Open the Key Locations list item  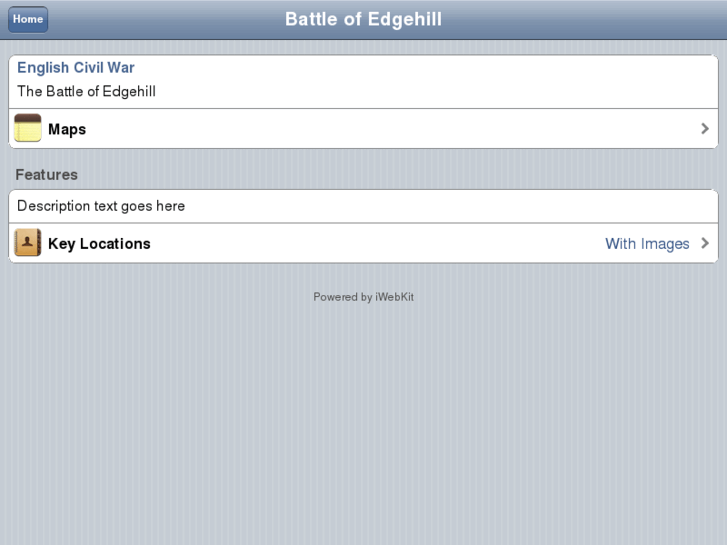coord(364,243)
